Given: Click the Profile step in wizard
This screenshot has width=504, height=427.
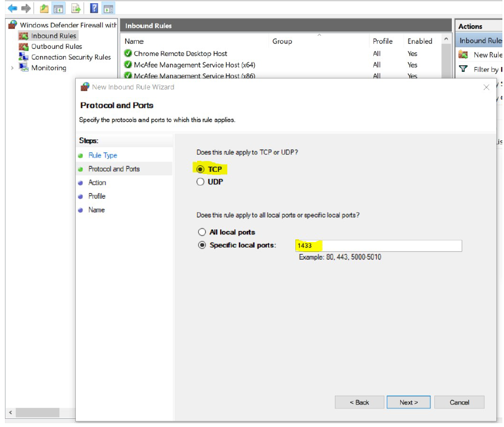Looking at the screenshot, I should (97, 196).
